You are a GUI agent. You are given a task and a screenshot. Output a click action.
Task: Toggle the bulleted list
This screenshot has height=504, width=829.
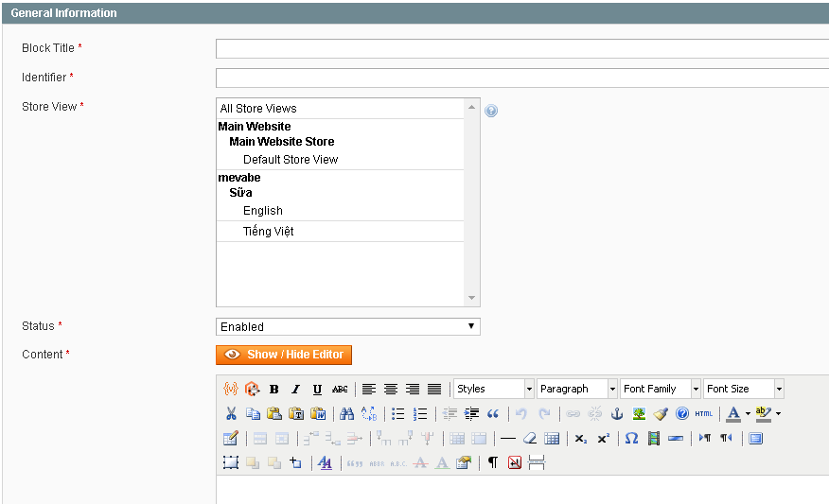(x=398, y=413)
